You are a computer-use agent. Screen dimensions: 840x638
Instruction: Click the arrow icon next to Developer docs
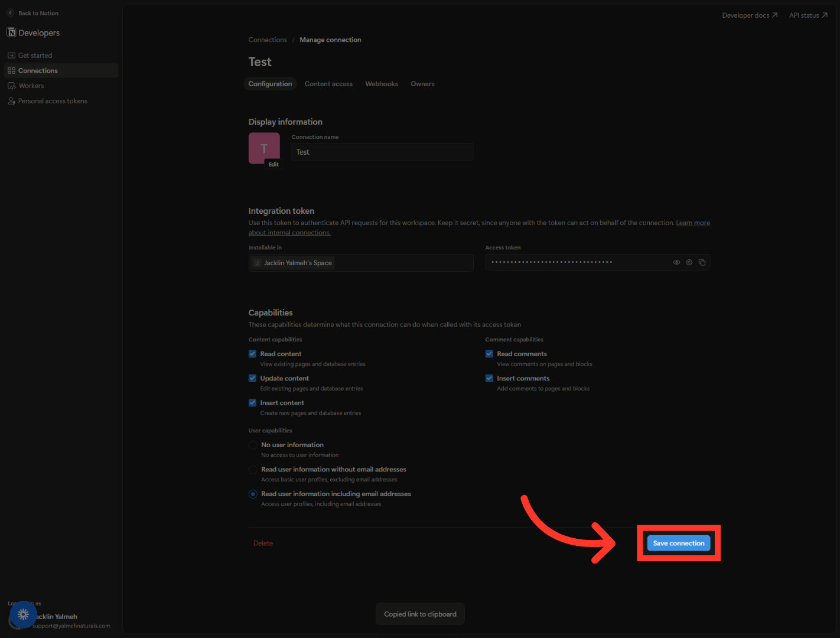coord(774,15)
